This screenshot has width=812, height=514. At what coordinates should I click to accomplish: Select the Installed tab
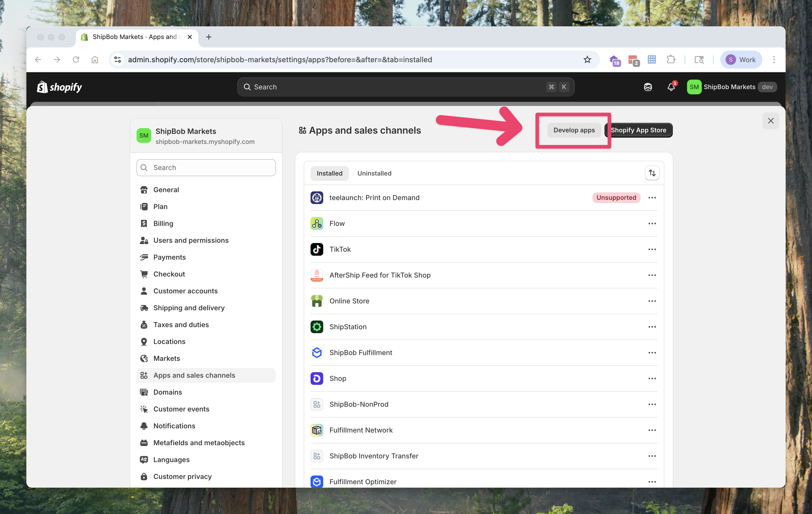329,173
